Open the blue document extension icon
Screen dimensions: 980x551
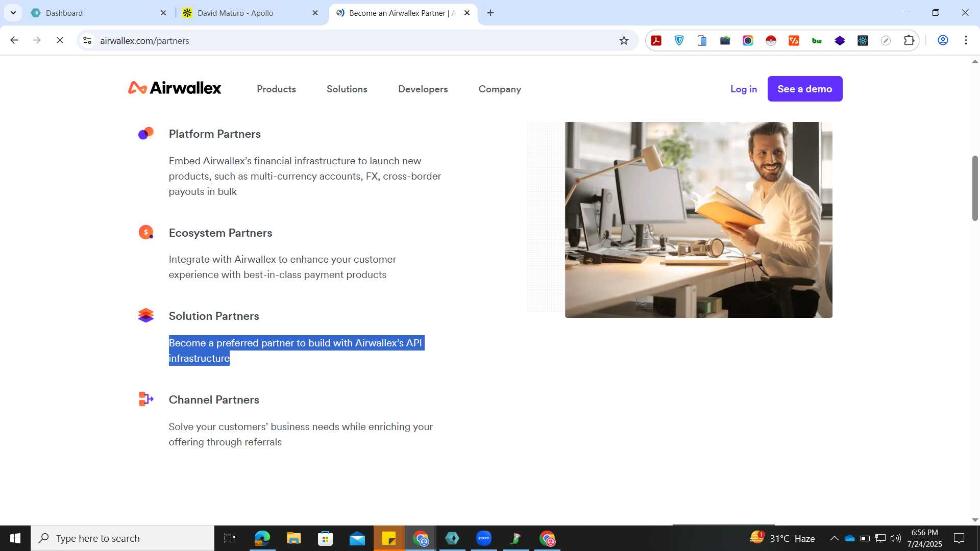(x=702, y=40)
